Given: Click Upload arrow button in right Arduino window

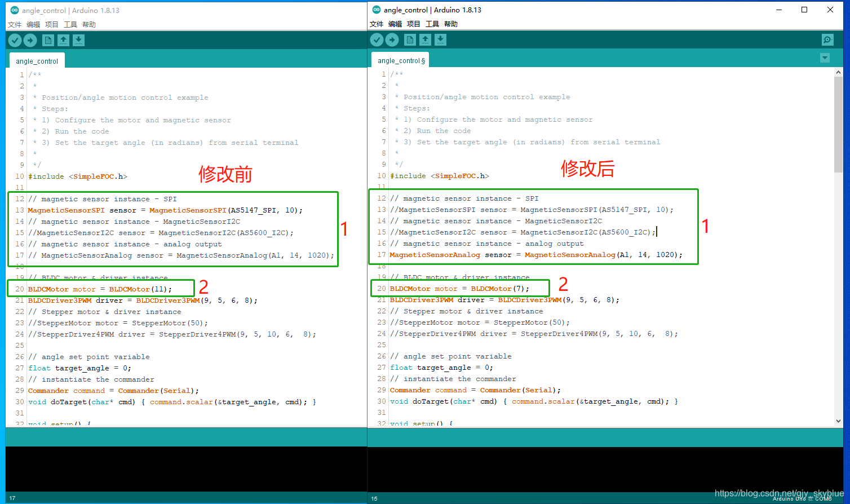Looking at the screenshot, I should point(392,39).
